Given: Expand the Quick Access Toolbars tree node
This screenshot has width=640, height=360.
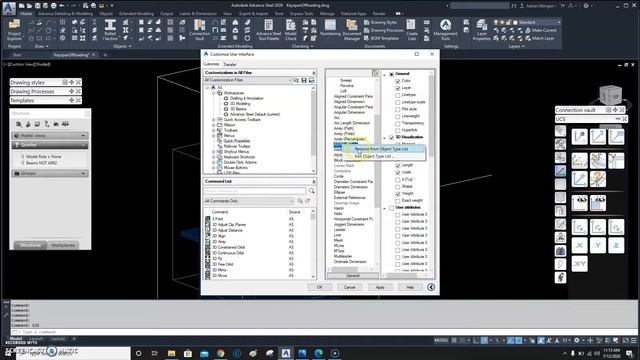Looking at the screenshot, I should click(213, 120).
